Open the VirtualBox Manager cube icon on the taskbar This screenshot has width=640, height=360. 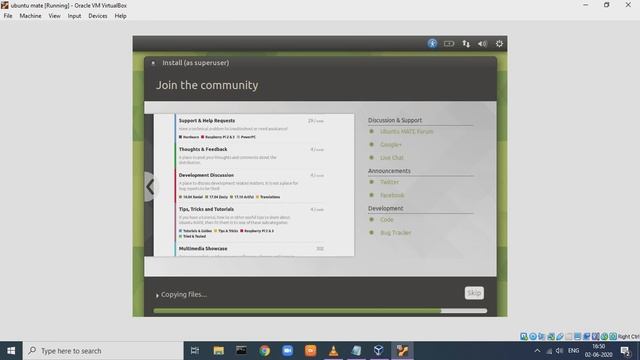tap(379, 351)
